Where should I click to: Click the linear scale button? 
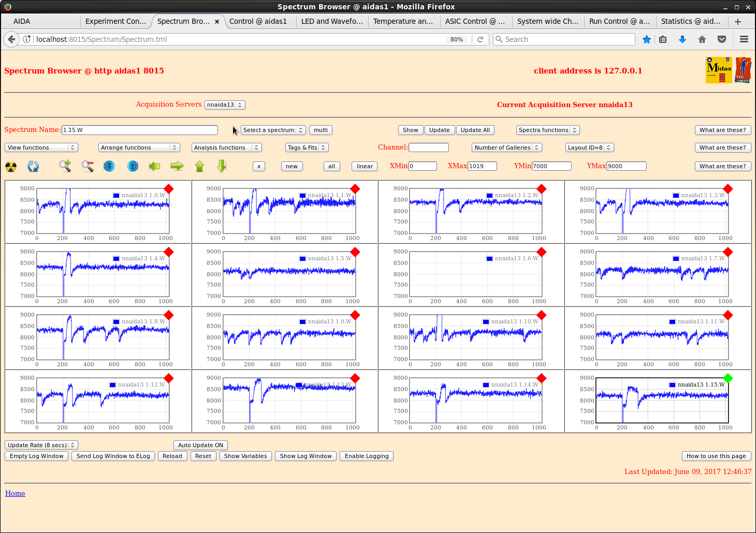[365, 166]
